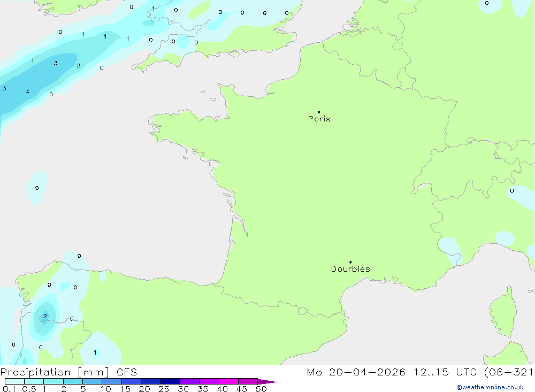Click the legend scale label '50'

(x=261, y=389)
